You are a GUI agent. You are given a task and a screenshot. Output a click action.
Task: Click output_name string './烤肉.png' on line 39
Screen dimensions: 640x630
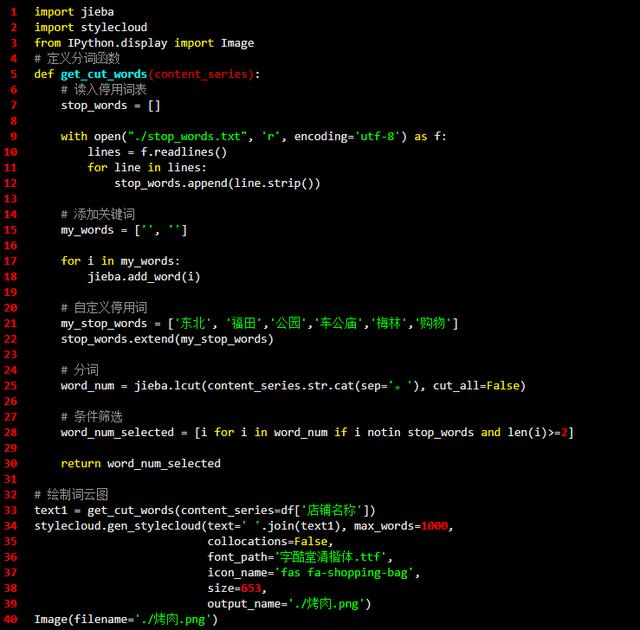click(327, 604)
